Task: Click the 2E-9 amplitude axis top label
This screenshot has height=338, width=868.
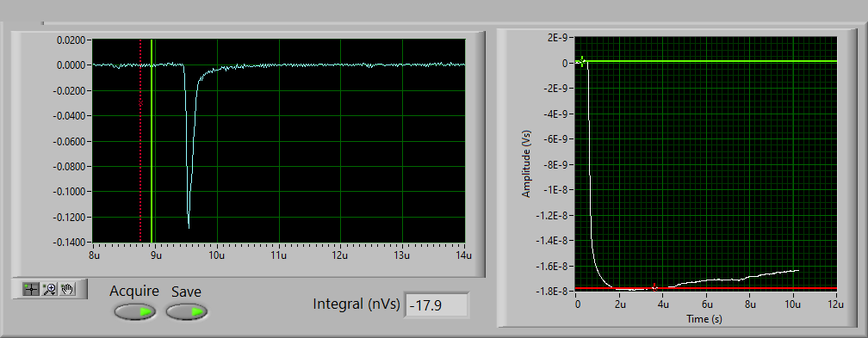Action: click(x=559, y=38)
